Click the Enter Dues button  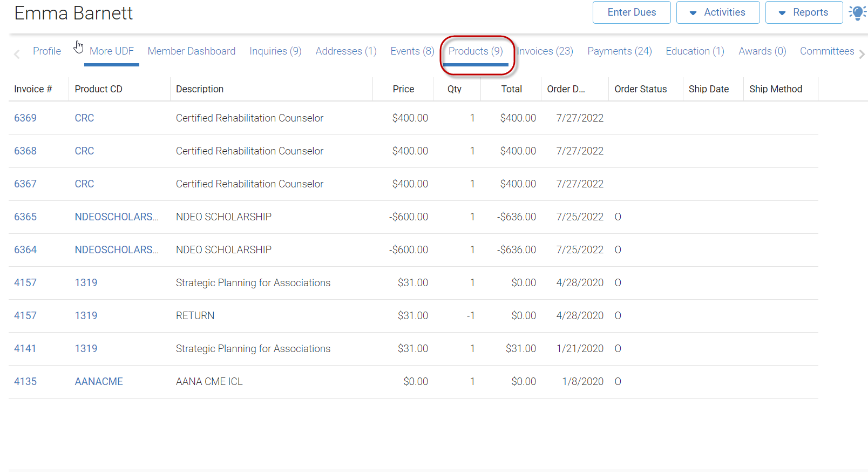point(632,12)
